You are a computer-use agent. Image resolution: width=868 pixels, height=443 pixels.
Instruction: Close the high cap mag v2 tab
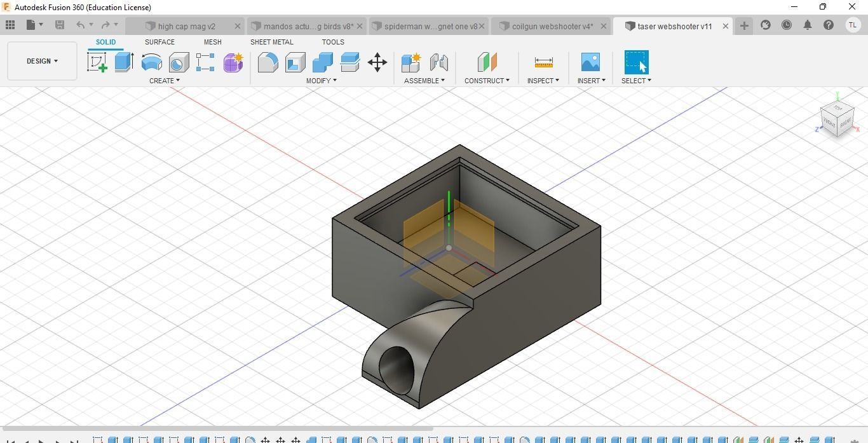(x=238, y=26)
